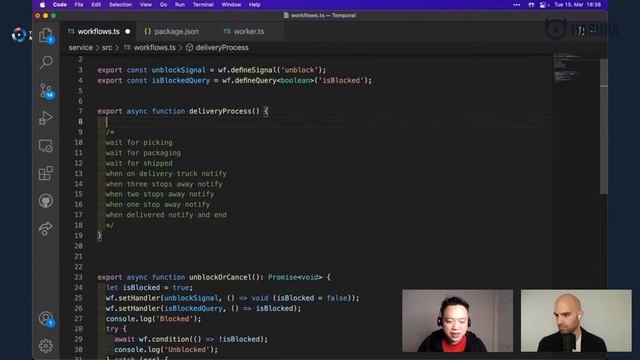Open the Search view in activity bar
640x360 pixels.
coord(46,62)
